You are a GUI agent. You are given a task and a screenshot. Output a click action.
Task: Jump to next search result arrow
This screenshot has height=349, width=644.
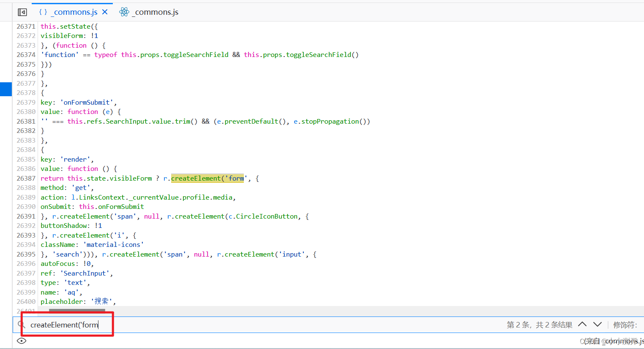(598, 324)
